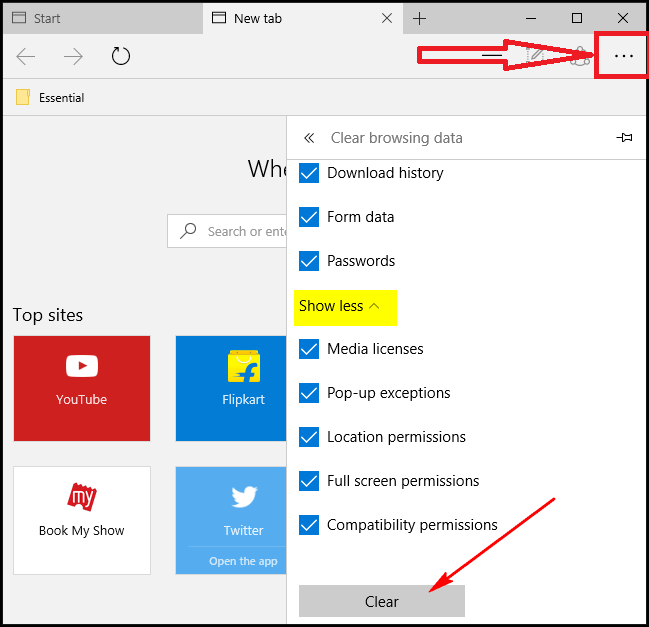649x627 pixels.
Task: Open the YouTube play logo tile
Action: (82, 388)
